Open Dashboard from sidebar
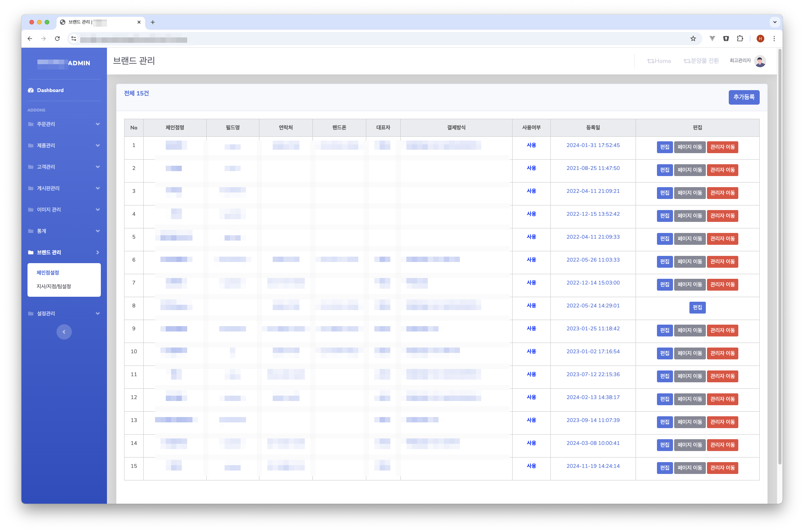The height and width of the screenshot is (532, 804). (x=64, y=90)
